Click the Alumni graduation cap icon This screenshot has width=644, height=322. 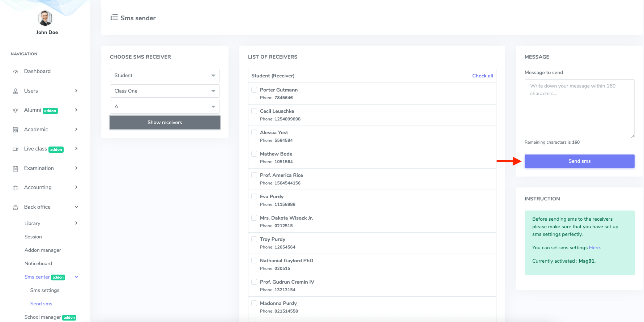[x=16, y=110]
